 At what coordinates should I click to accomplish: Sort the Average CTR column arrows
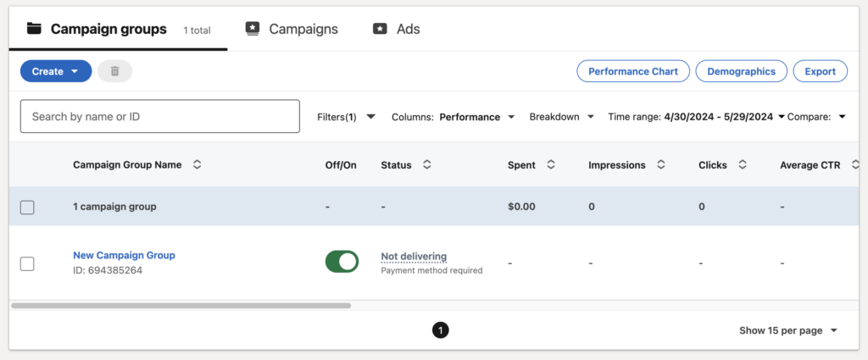tap(855, 165)
